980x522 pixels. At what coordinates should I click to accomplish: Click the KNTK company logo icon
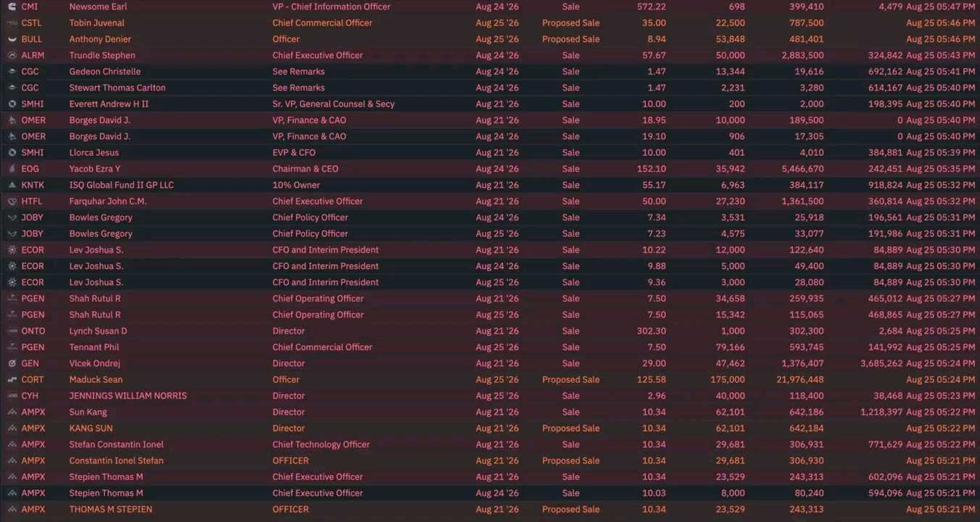click(x=12, y=185)
